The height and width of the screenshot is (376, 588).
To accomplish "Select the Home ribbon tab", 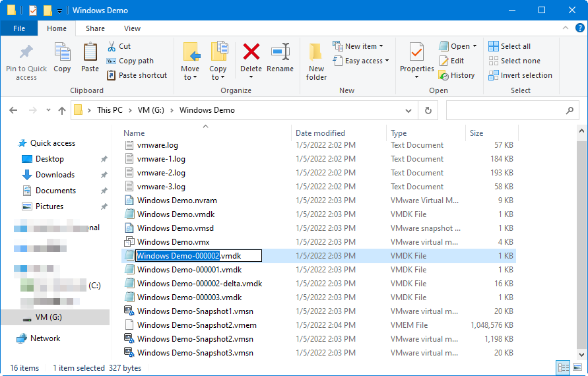I will click(57, 28).
